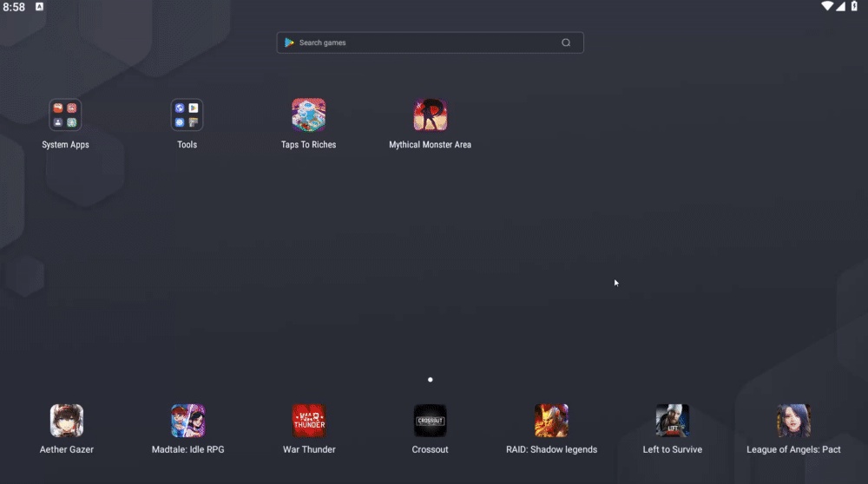
Task: Launch League of Angels: Pact icon
Action: (x=794, y=421)
